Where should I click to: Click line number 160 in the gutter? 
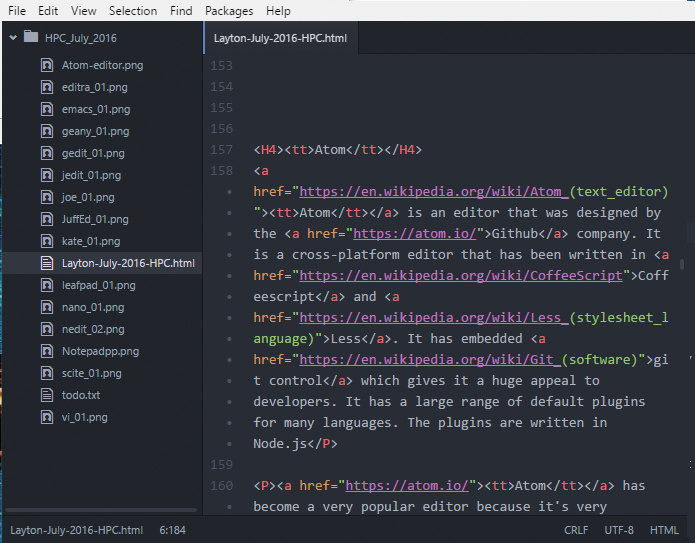pos(221,485)
